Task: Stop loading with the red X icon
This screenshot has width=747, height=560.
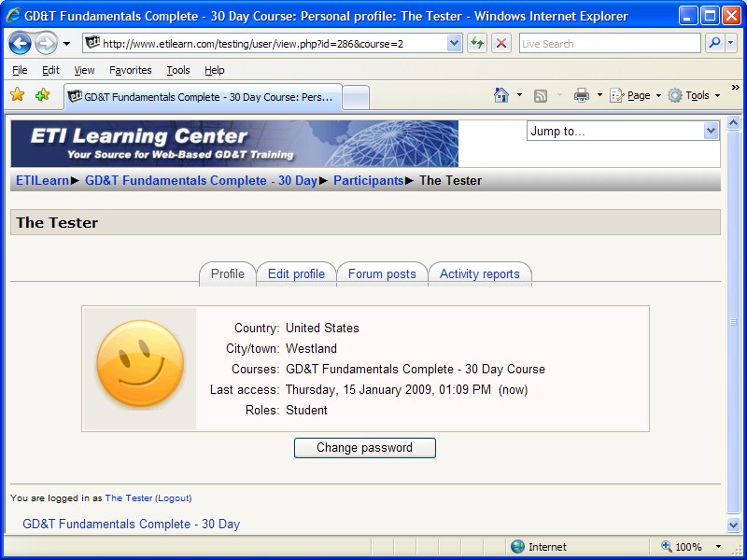Action: [x=501, y=44]
